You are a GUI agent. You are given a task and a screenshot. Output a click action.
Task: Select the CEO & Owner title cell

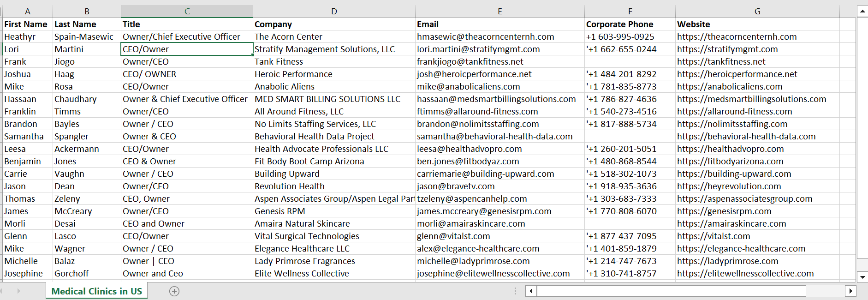187,162
